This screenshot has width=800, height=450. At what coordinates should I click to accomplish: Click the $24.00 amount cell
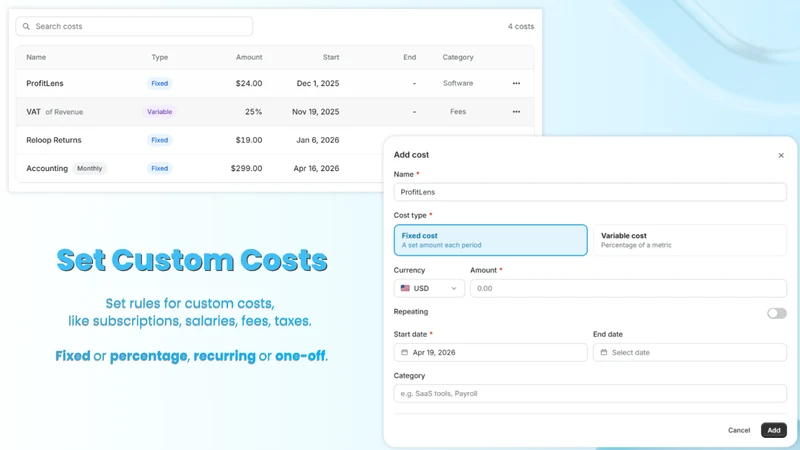[249, 83]
